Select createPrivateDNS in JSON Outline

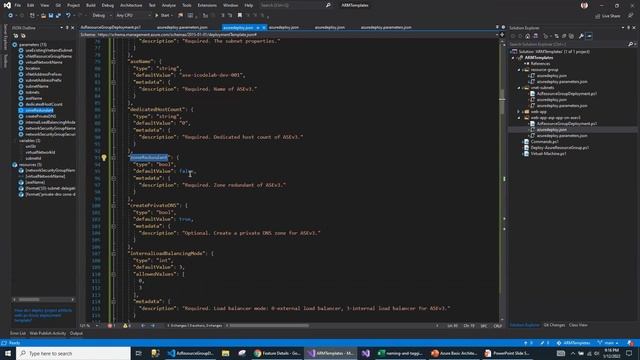click(40, 116)
